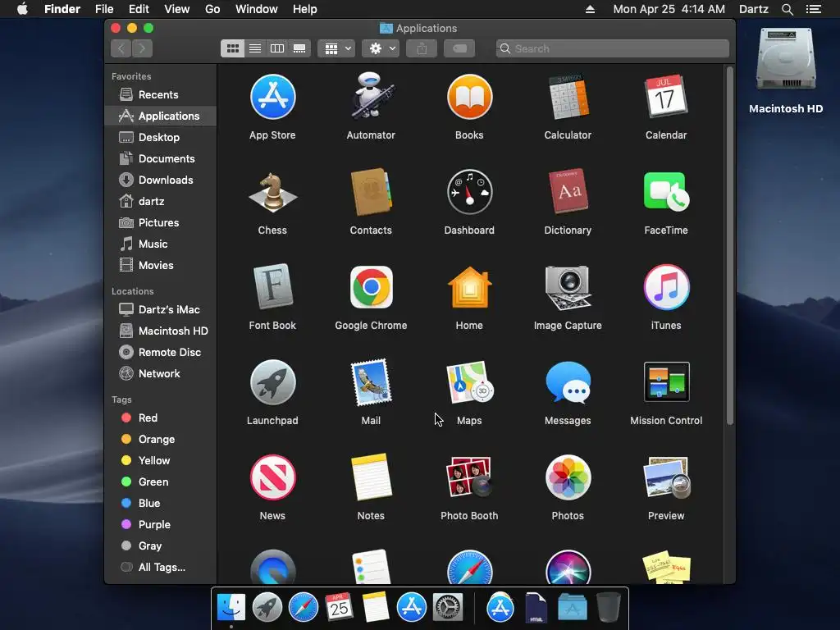Click the Calendar app icon in Applications
This screenshot has width=840, height=630.
click(x=666, y=97)
